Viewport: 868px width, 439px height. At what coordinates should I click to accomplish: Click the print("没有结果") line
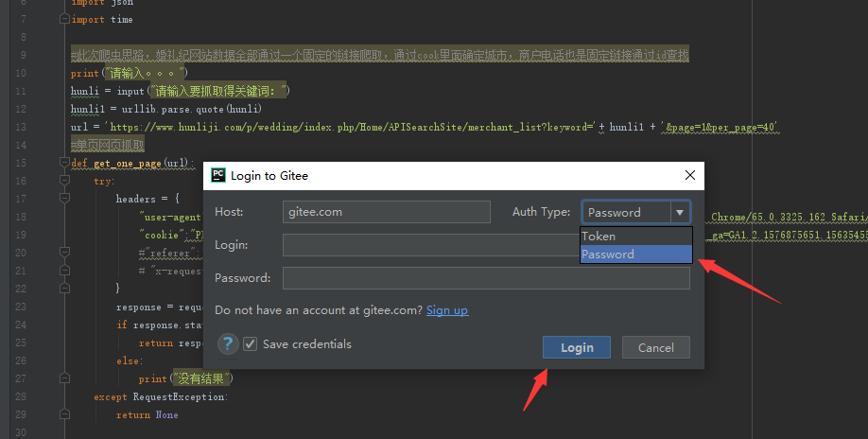click(186, 378)
